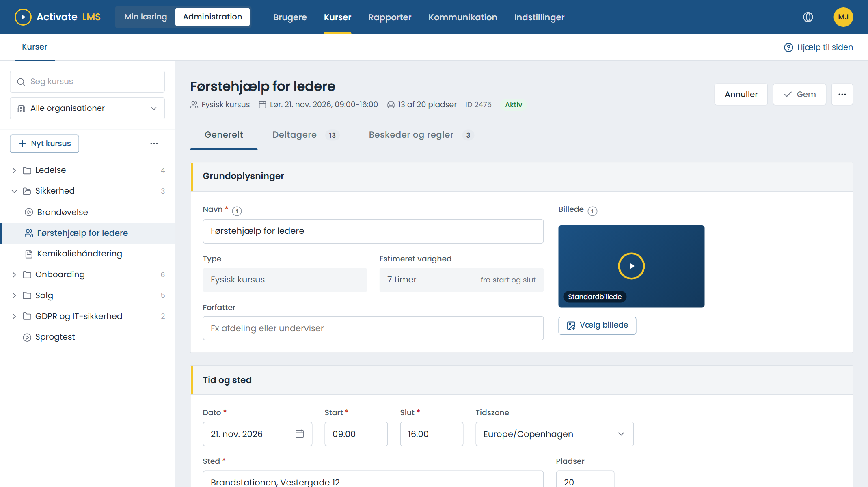Open the Indstillinger menu

[539, 17]
